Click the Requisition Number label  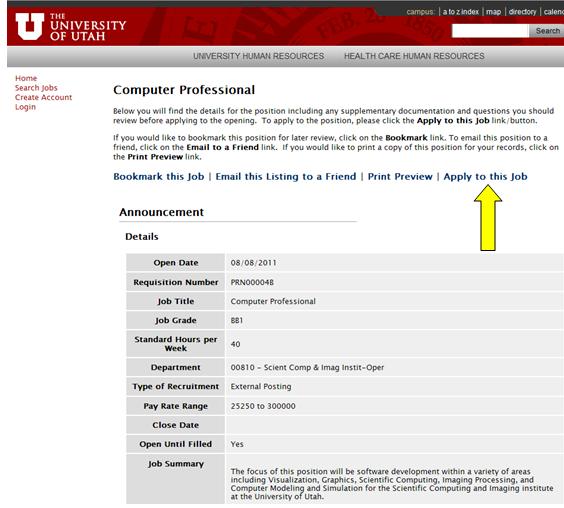[176, 282]
